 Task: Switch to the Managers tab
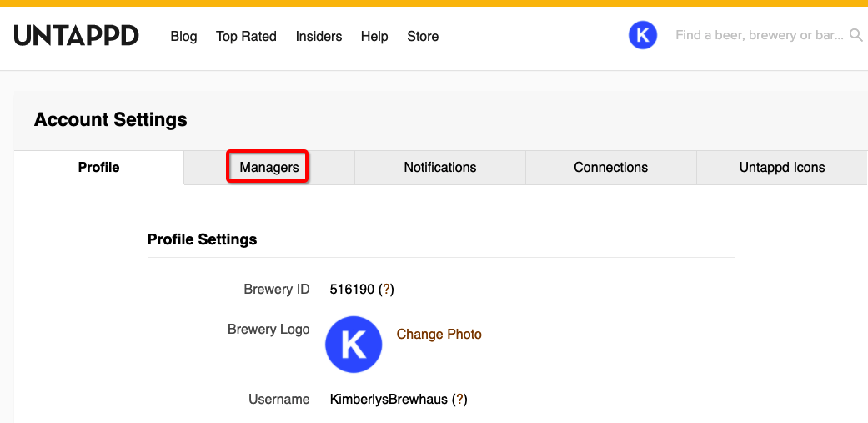pos(268,168)
